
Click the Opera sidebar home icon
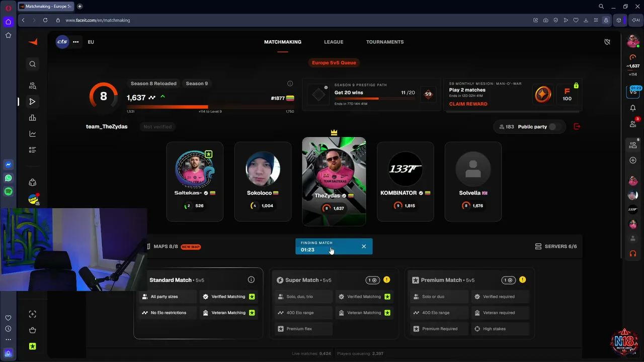tap(8, 22)
